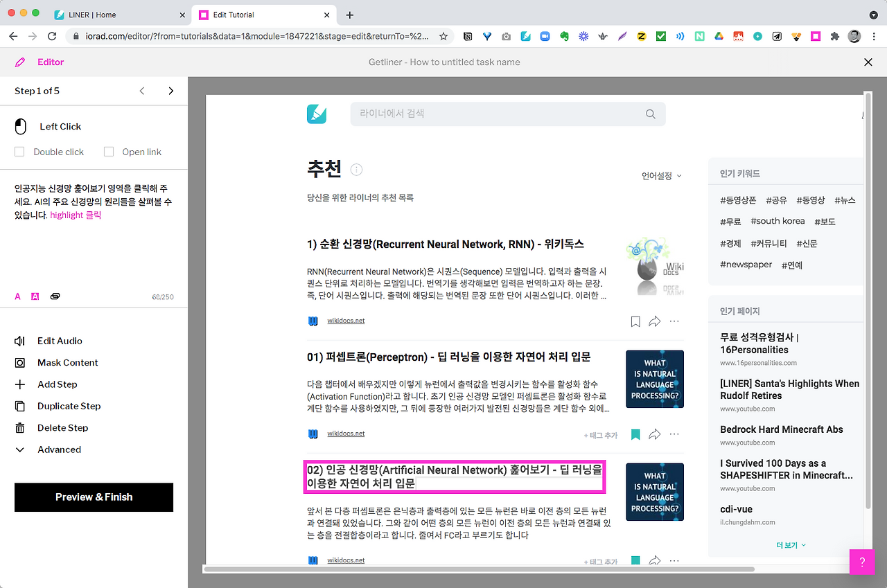Click the browser address bar
The image size is (887, 588).
[260, 36]
